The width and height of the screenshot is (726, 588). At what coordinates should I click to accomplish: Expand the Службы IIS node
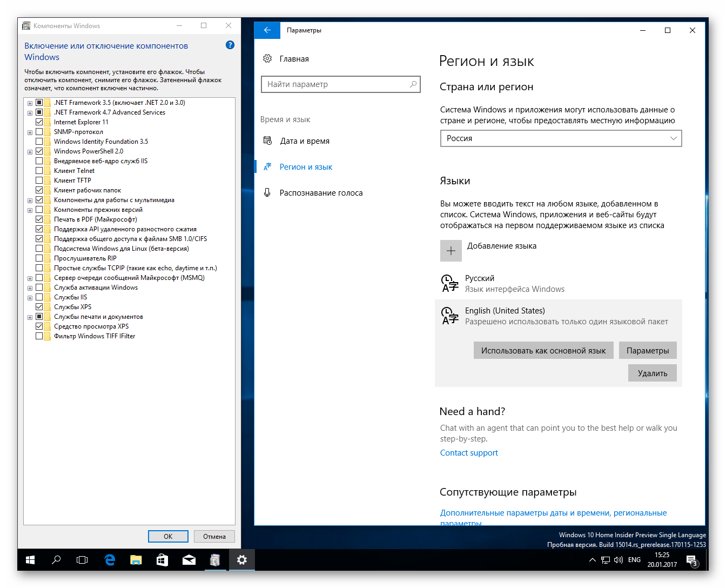(x=30, y=298)
